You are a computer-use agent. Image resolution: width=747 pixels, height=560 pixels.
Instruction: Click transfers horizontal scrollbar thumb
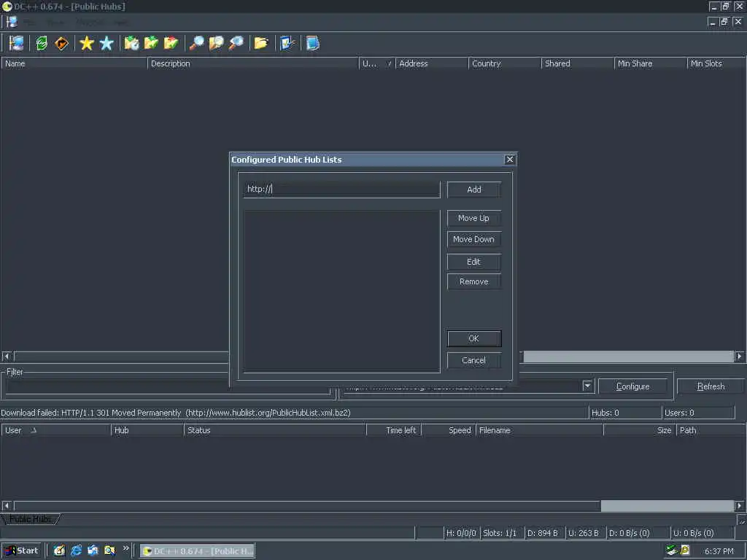[x=667, y=506]
